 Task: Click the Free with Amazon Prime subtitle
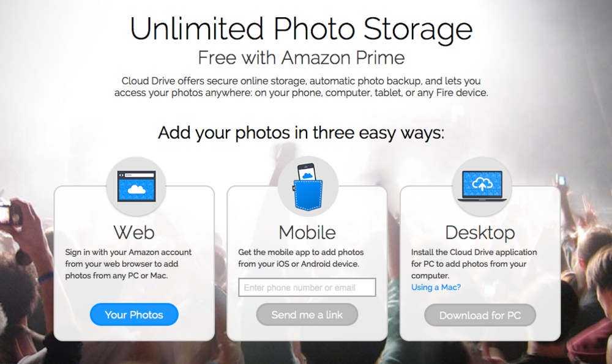click(301, 58)
